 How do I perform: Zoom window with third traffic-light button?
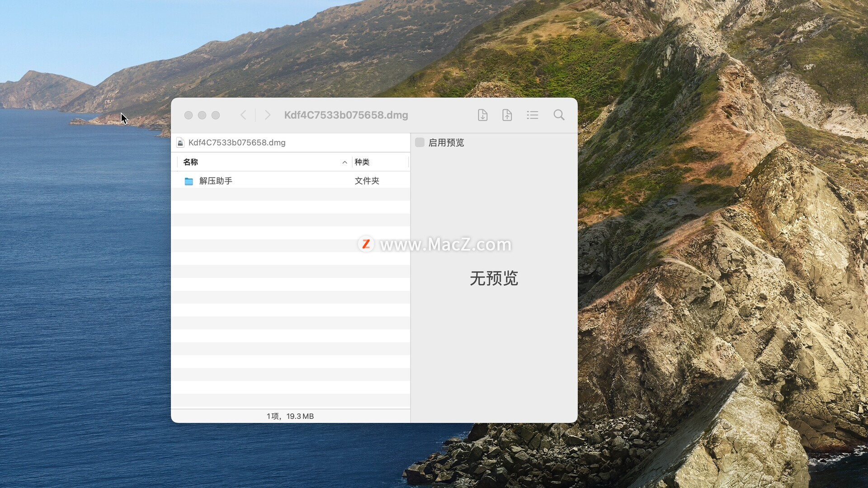click(216, 115)
